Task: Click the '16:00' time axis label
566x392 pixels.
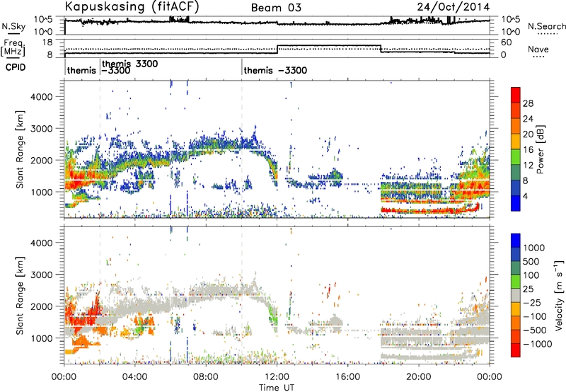Action: pos(347,377)
